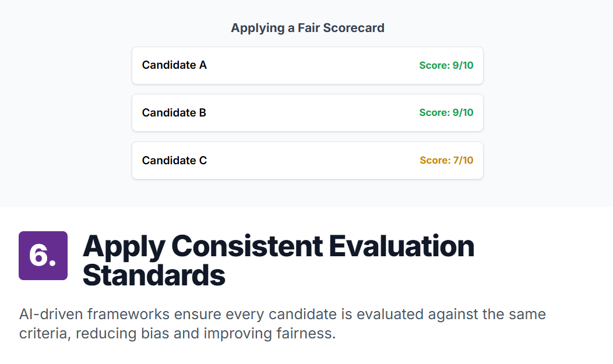The width and height of the screenshot is (613, 364).
Task: Select the Candidate C scorecard row
Action: (308, 161)
